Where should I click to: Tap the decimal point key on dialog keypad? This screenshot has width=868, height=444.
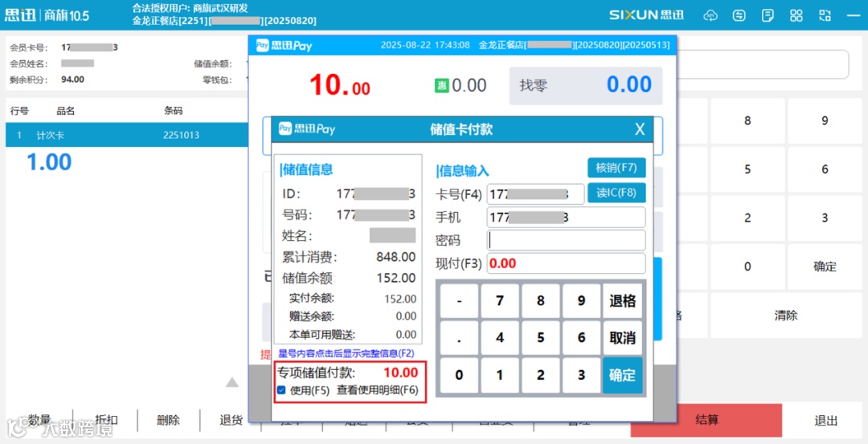click(x=459, y=338)
